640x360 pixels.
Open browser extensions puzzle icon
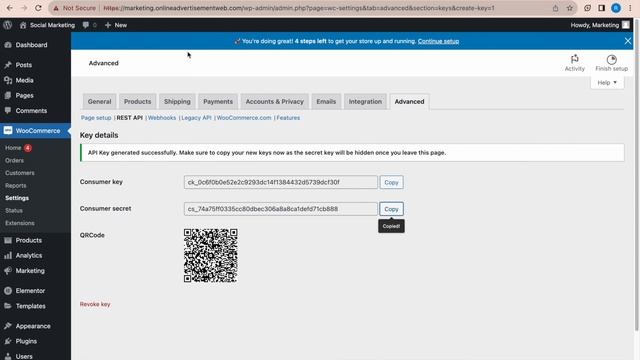coord(587,8)
